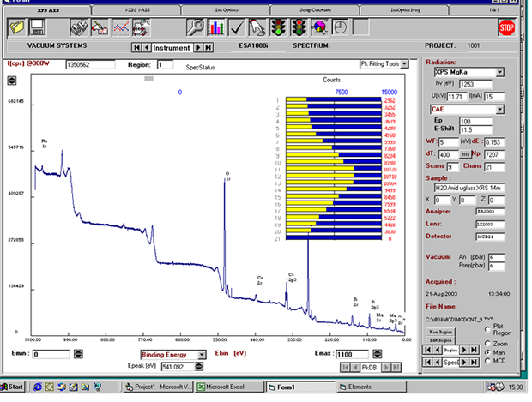This screenshot has width=532, height=402.
Task: Click the Emin spinner button
Action: tap(78, 354)
